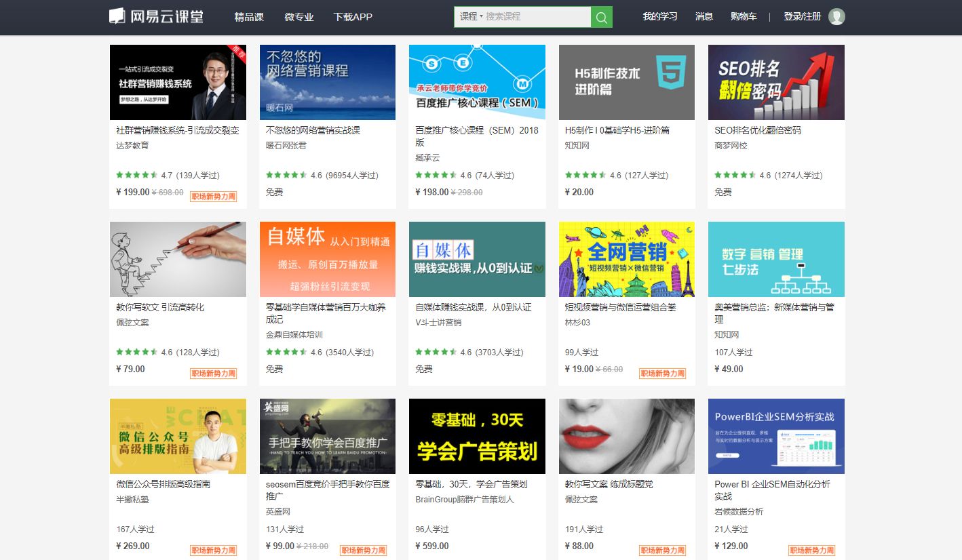Image resolution: width=962 pixels, height=560 pixels.
Task: Click star rating 4.6 (3703人学过)
Action: (x=469, y=353)
